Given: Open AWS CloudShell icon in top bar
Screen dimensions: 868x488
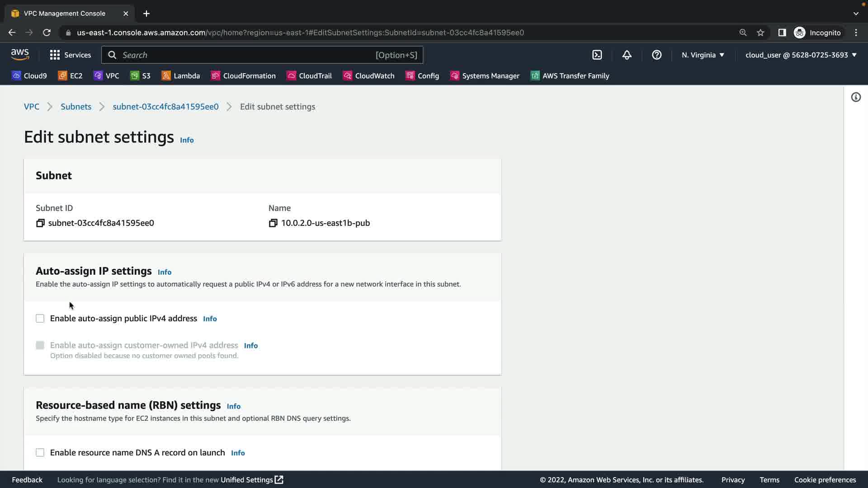Looking at the screenshot, I should pyautogui.click(x=597, y=55).
